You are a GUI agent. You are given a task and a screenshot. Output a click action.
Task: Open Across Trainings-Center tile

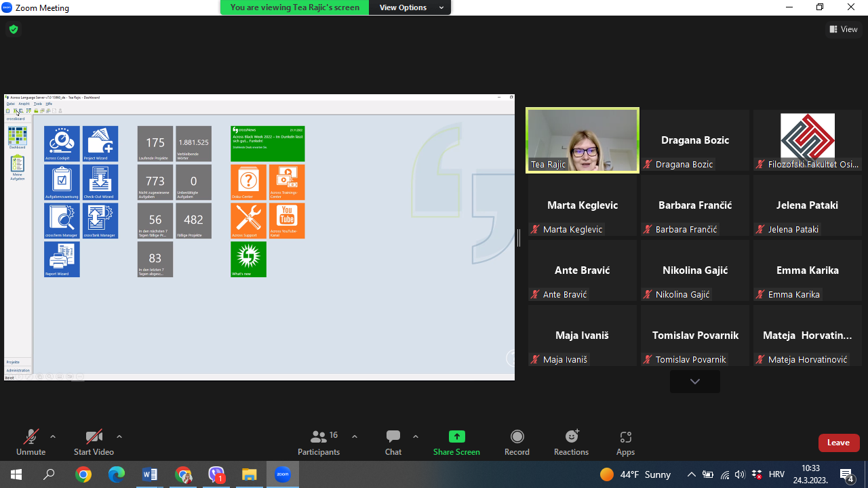(287, 182)
